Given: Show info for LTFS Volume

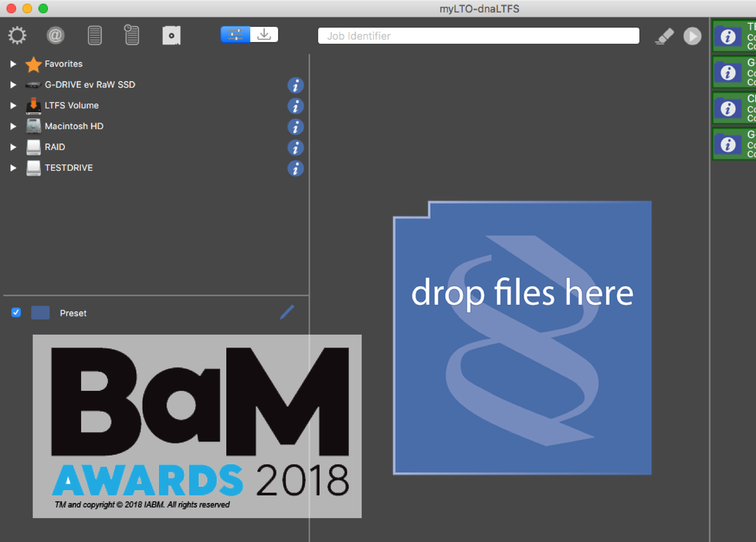Looking at the screenshot, I should tap(295, 106).
